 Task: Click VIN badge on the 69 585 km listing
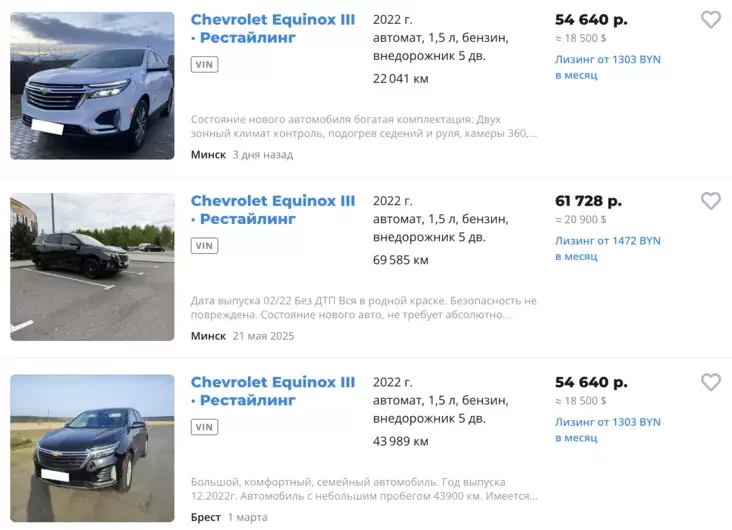pyautogui.click(x=204, y=245)
